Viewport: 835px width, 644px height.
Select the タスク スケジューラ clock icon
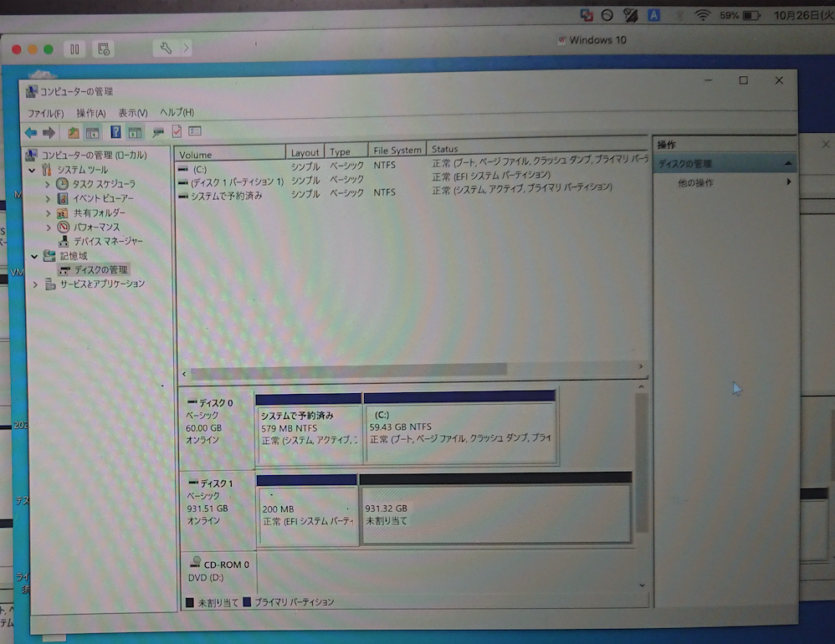63,184
